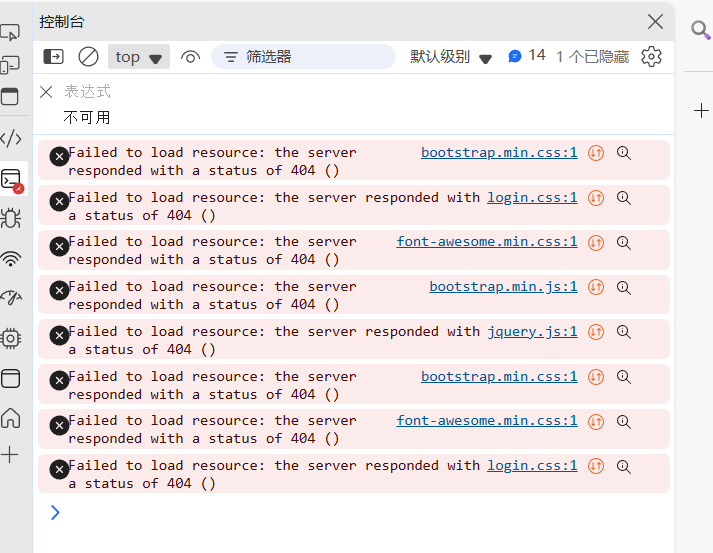
Task: Show network request for second bootstrap.min.css error
Action: pyautogui.click(x=596, y=377)
